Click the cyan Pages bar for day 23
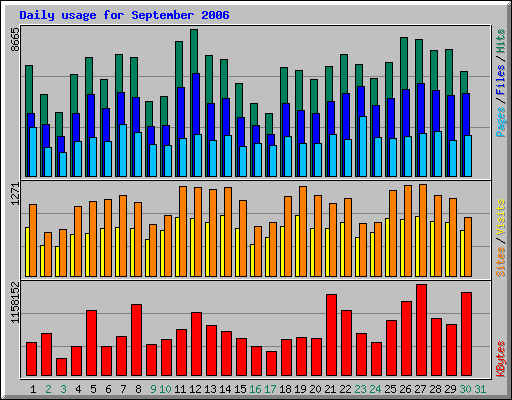The width and height of the screenshot is (512, 400). pos(363,146)
